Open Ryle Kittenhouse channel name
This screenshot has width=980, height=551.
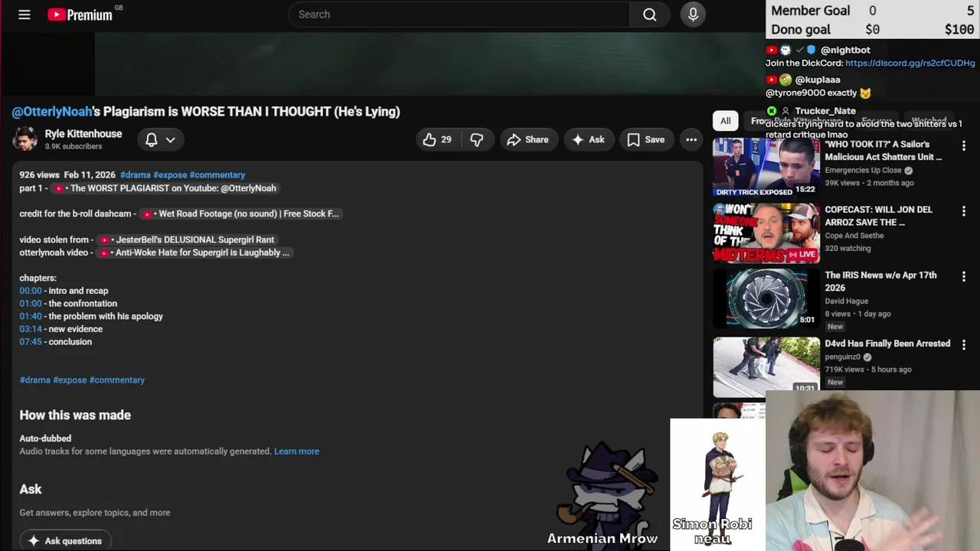pyautogui.click(x=83, y=134)
